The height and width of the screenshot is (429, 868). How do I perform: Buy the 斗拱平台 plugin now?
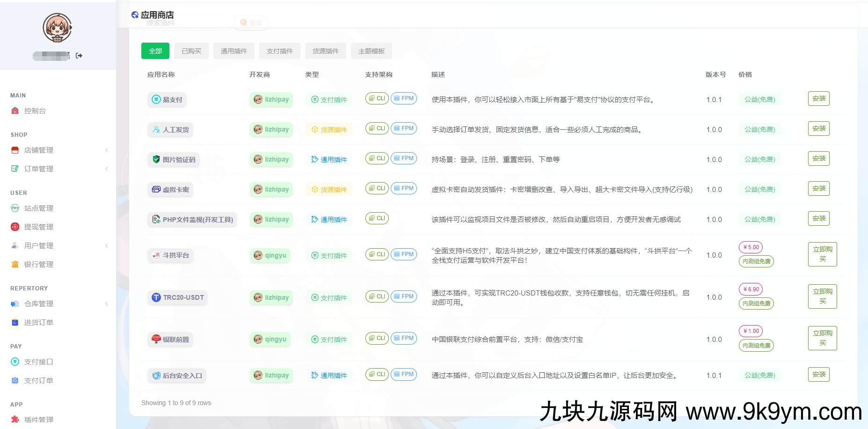[822, 254]
